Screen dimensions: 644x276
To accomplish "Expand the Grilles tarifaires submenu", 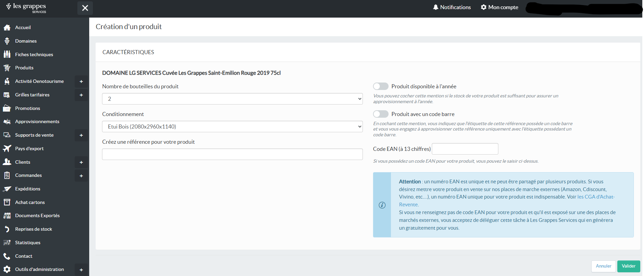I will [81, 95].
